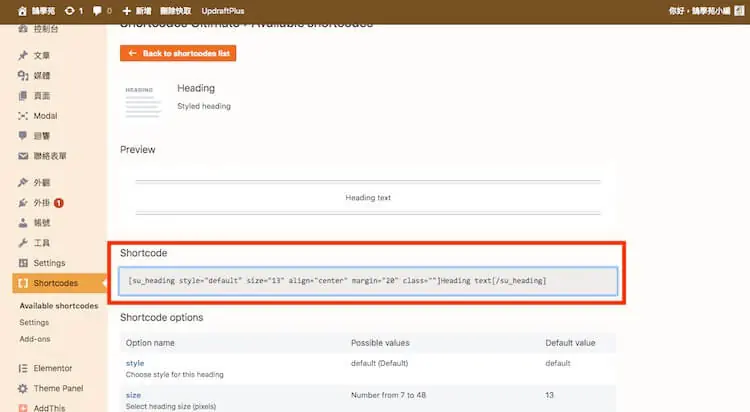Viewport: 750px width, 412px height.
Task: Click 'Number from 7 to 48' cell
Action: click(388, 395)
